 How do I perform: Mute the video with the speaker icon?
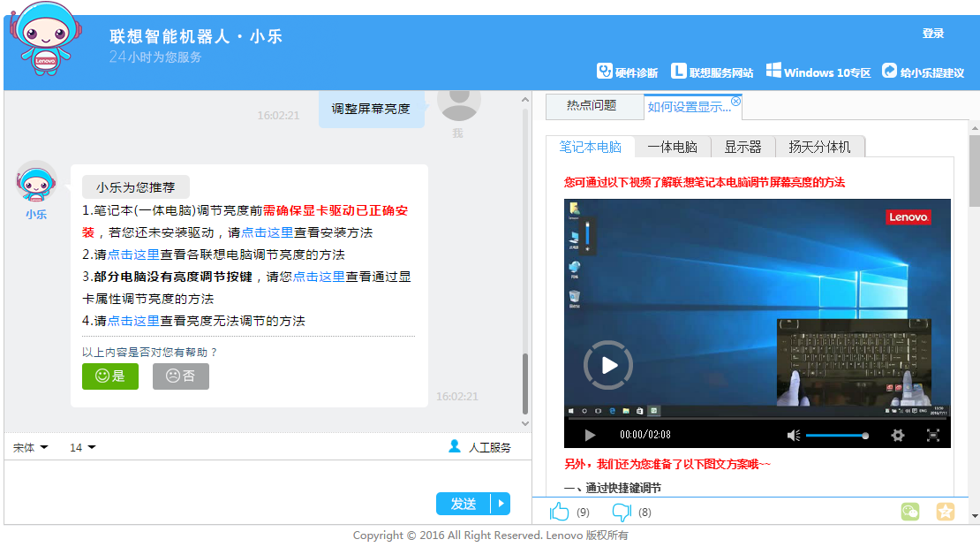coord(793,435)
